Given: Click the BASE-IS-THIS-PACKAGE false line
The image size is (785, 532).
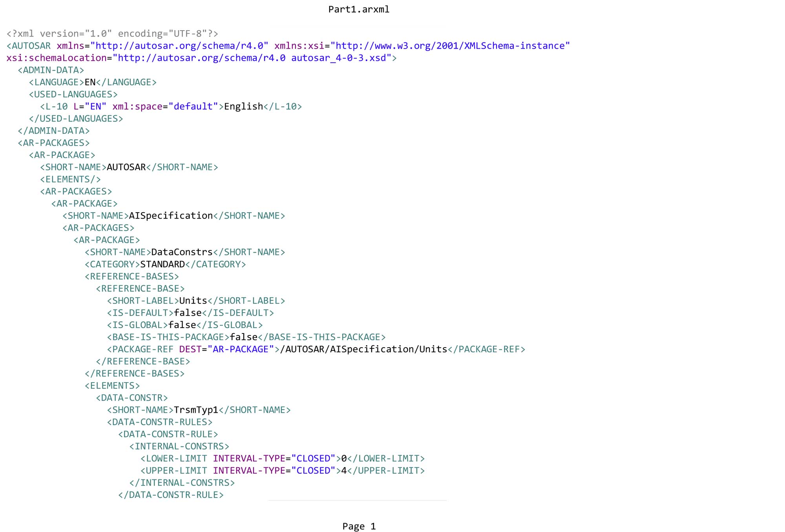Looking at the screenshot, I should 246,338.
